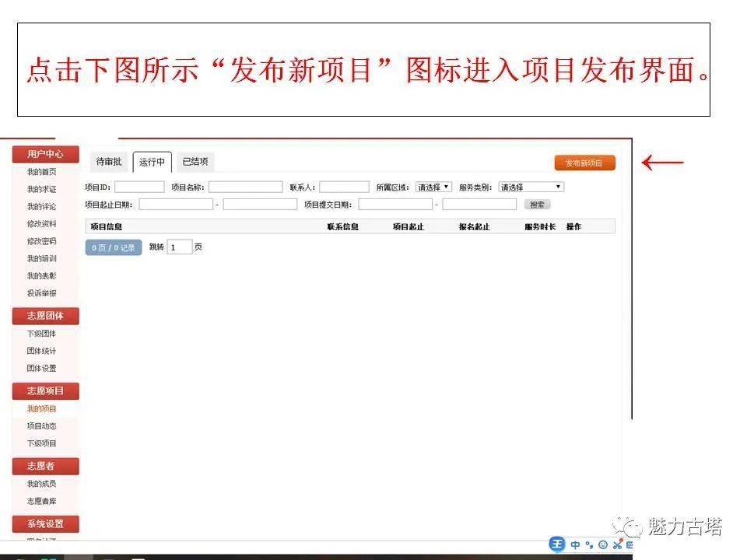Open the 已结项 tab
The image size is (747, 560).
click(x=195, y=162)
